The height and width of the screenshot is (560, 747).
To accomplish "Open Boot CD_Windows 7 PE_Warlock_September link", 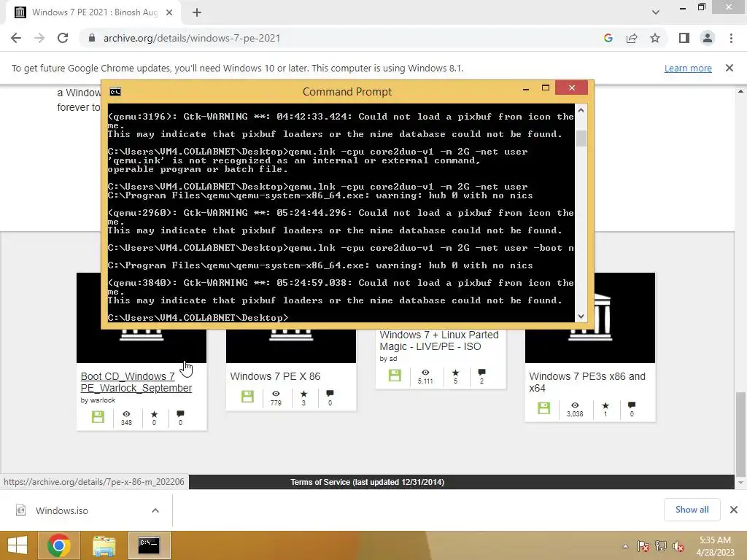I will (x=136, y=382).
